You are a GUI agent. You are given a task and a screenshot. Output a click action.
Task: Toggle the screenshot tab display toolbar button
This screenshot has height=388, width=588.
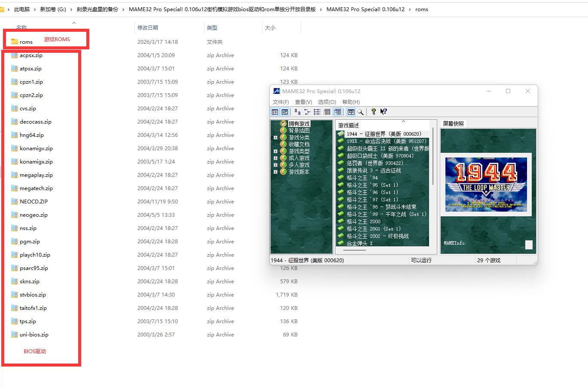351,112
